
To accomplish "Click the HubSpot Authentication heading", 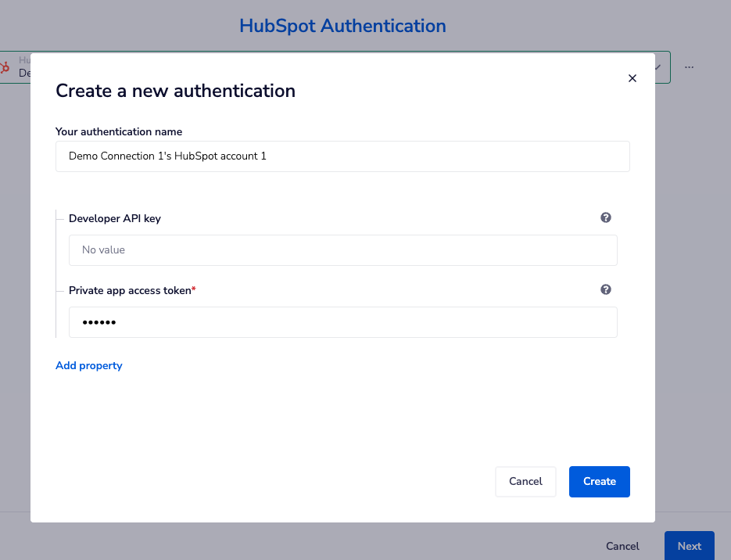I will [x=342, y=26].
